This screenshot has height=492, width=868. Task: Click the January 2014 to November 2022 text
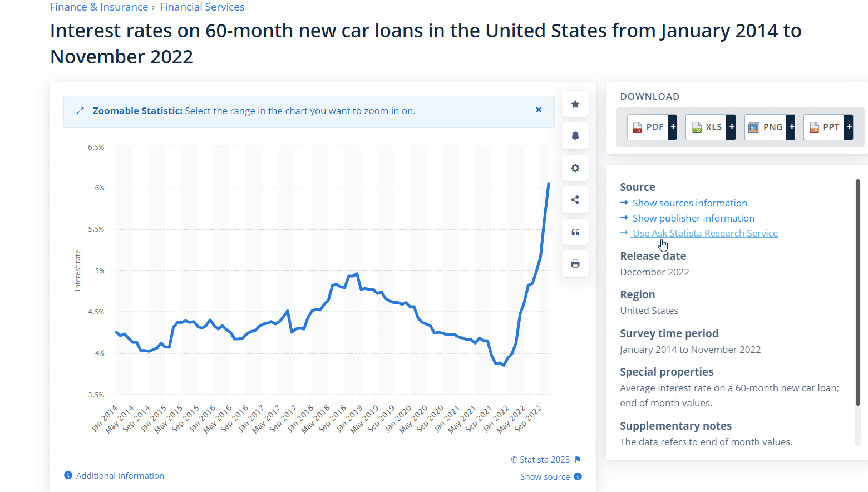[691, 350]
